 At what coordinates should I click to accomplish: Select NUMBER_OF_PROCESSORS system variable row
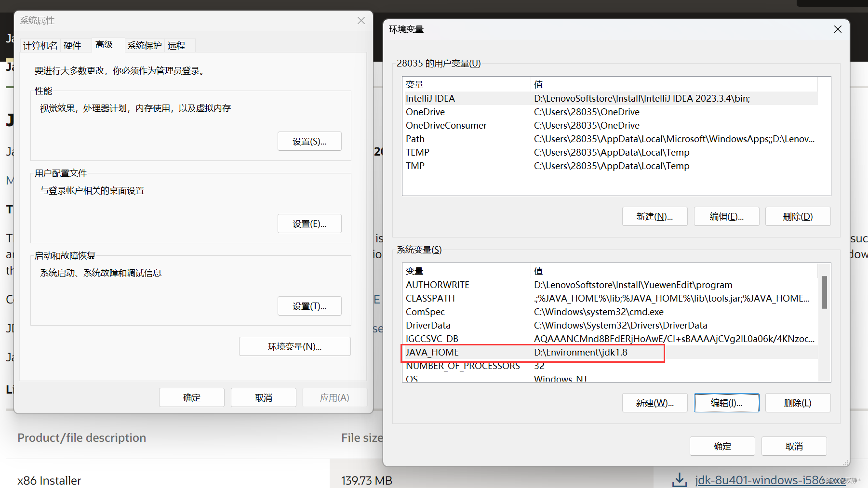coord(610,366)
